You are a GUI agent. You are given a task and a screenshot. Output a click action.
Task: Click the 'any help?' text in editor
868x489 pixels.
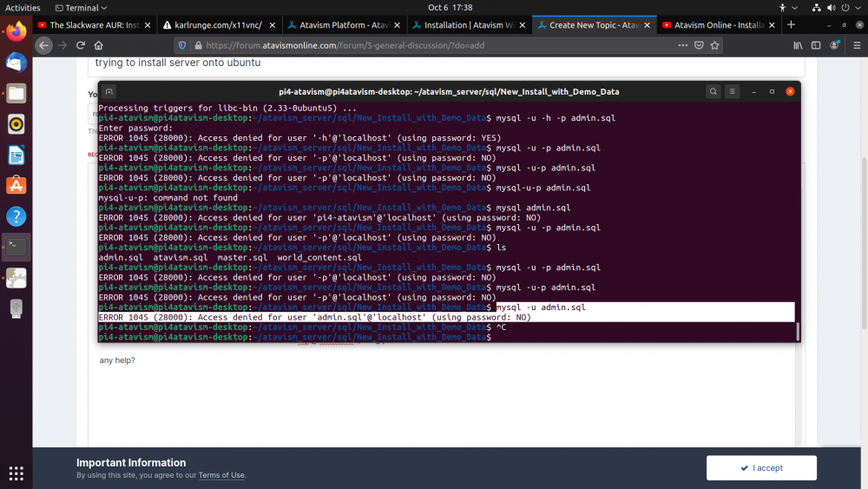(117, 360)
